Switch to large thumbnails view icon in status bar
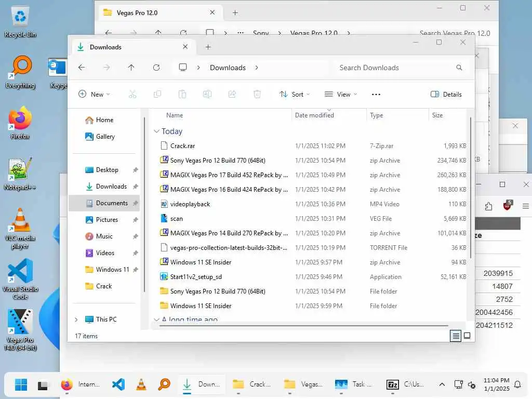The height and width of the screenshot is (399, 532). click(467, 336)
